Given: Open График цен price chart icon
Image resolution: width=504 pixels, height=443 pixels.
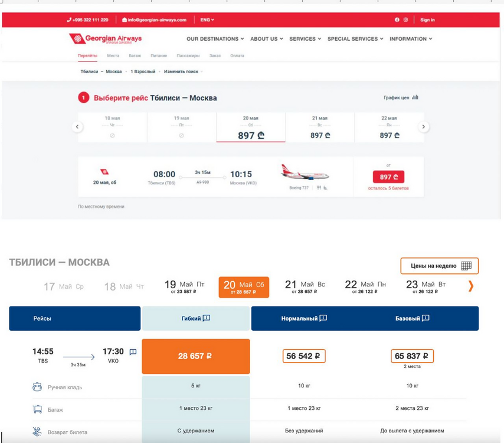Looking at the screenshot, I should [x=415, y=97].
